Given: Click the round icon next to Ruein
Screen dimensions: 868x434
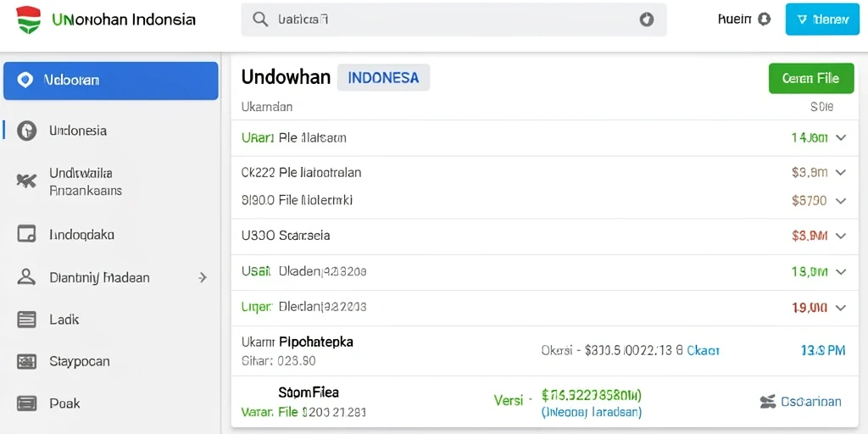Looking at the screenshot, I should (x=764, y=19).
